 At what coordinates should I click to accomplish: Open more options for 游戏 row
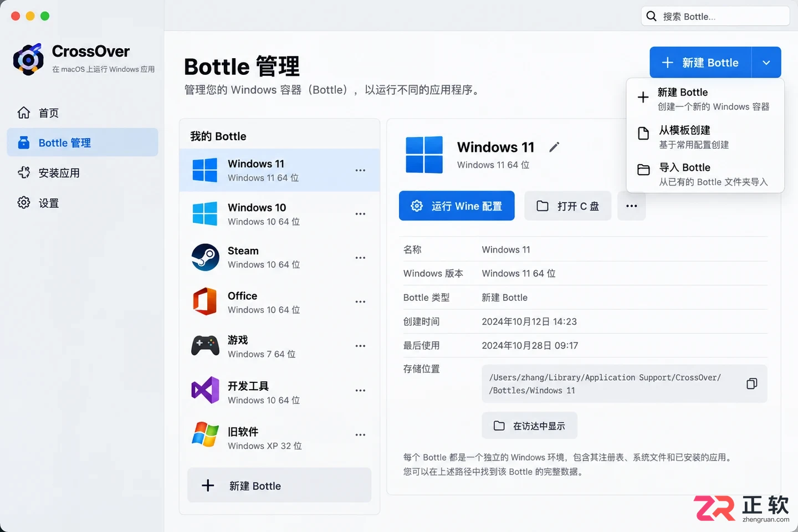[x=360, y=346]
